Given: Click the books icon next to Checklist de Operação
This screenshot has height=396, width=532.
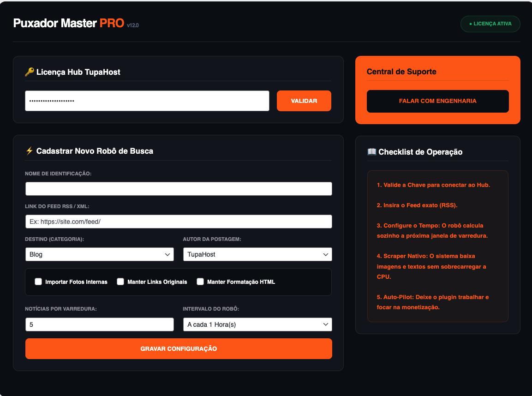Looking at the screenshot, I should (x=371, y=151).
